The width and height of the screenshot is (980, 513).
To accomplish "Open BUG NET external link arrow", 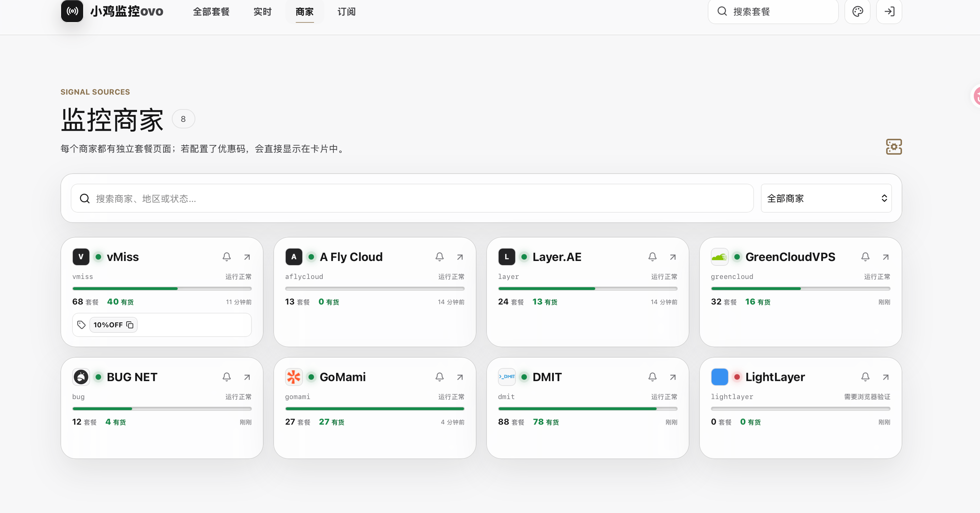I will pyautogui.click(x=247, y=377).
